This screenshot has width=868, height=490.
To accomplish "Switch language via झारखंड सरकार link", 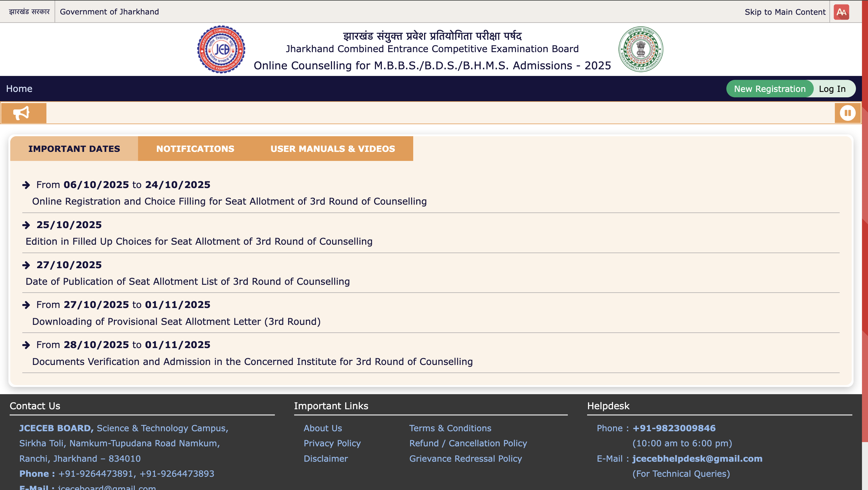I will pyautogui.click(x=29, y=12).
